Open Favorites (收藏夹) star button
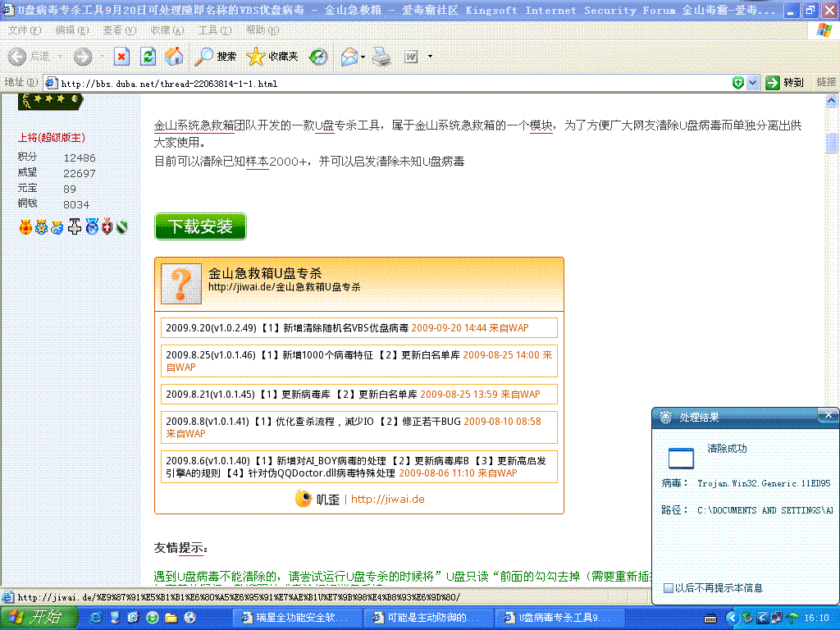840x630 pixels. click(272, 57)
